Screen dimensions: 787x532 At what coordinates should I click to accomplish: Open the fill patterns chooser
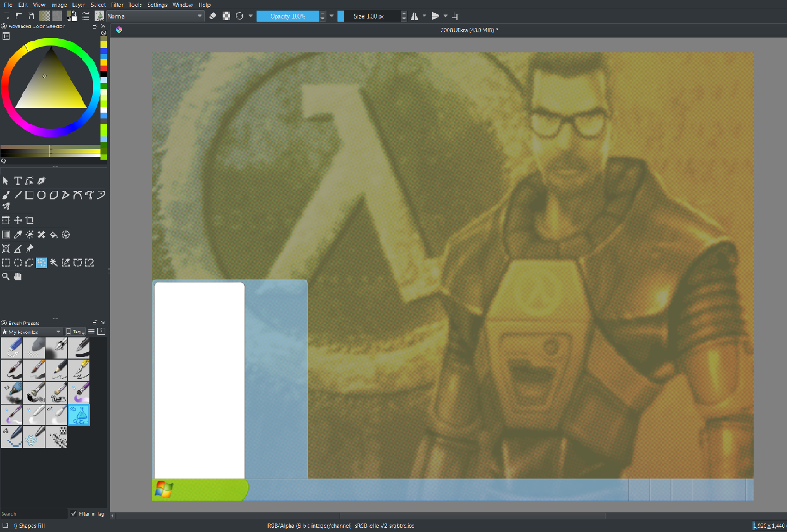pos(57,16)
